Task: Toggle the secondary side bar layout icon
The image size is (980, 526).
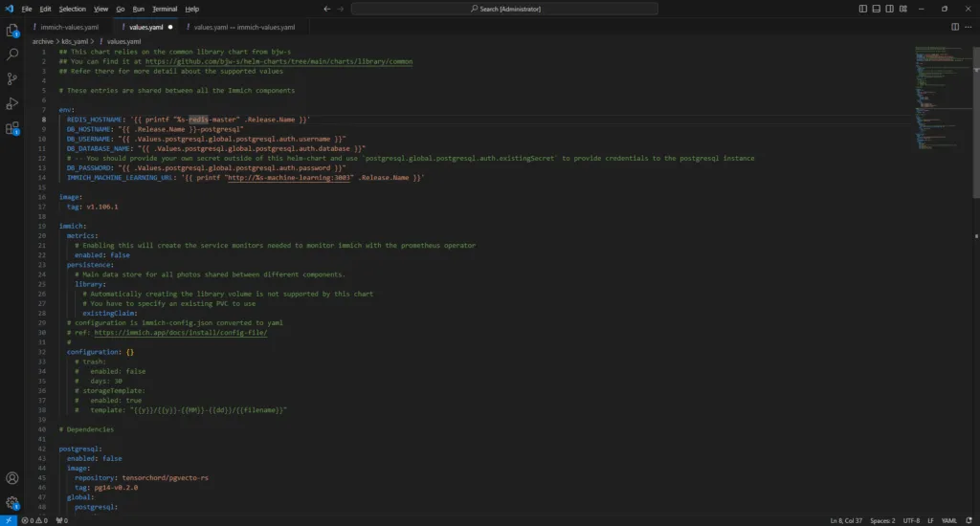Action: 889,9
